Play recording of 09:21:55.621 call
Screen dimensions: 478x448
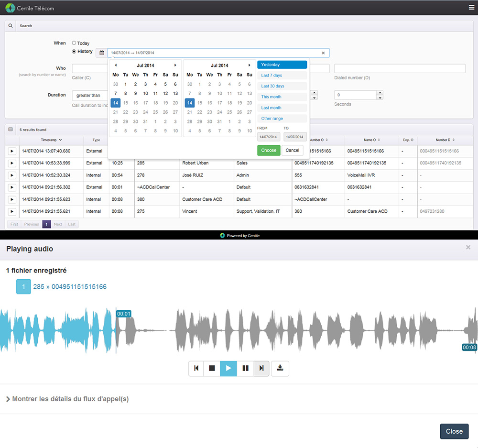tap(12, 211)
